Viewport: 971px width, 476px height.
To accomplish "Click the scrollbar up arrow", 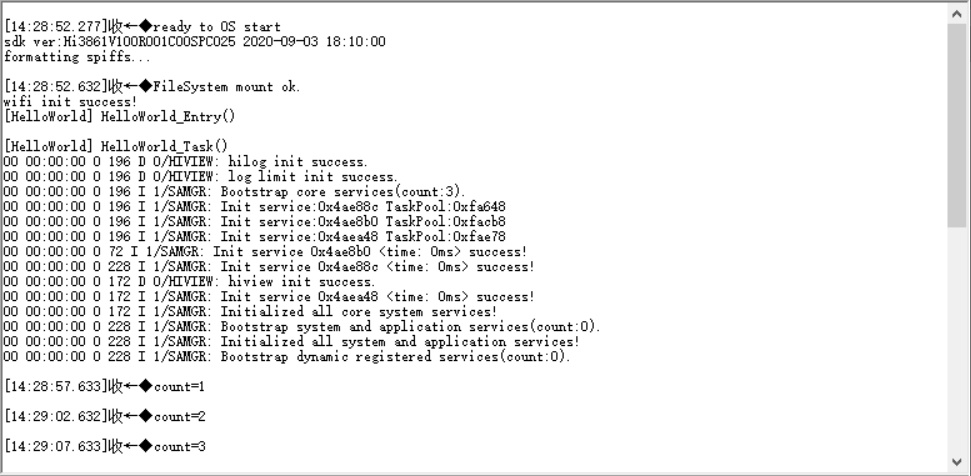I will click(x=957, y=12).
